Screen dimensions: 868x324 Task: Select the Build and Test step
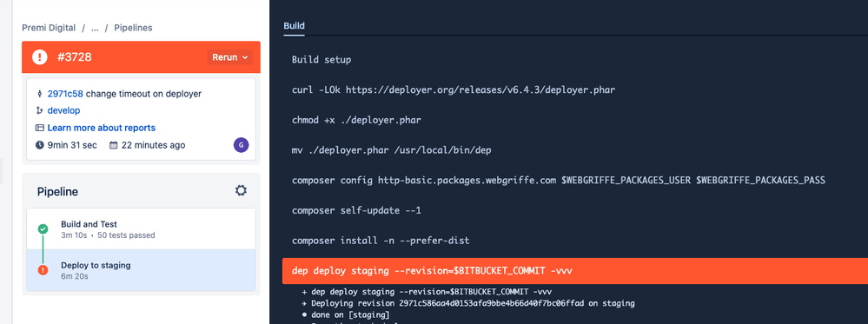click(141, 229)
